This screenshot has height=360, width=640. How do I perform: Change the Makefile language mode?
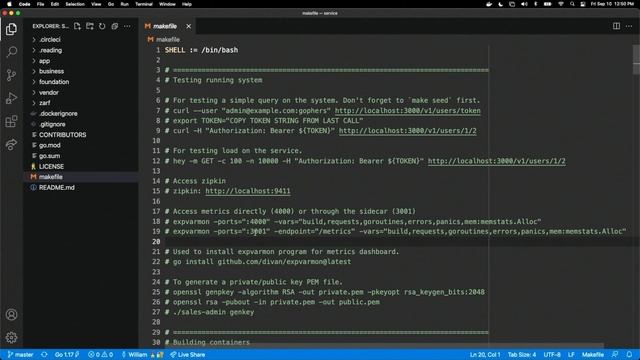593,355
